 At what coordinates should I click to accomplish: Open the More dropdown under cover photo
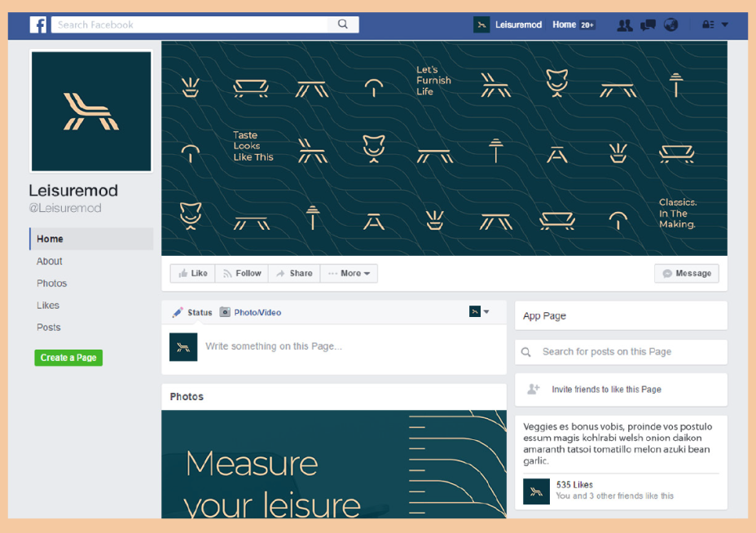point(349,274)
